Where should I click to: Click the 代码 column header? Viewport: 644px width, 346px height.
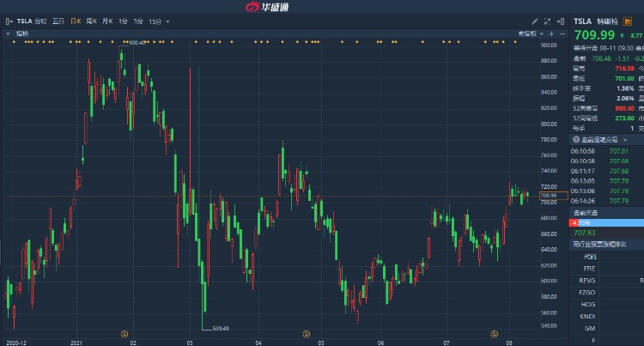coord(590,257)
